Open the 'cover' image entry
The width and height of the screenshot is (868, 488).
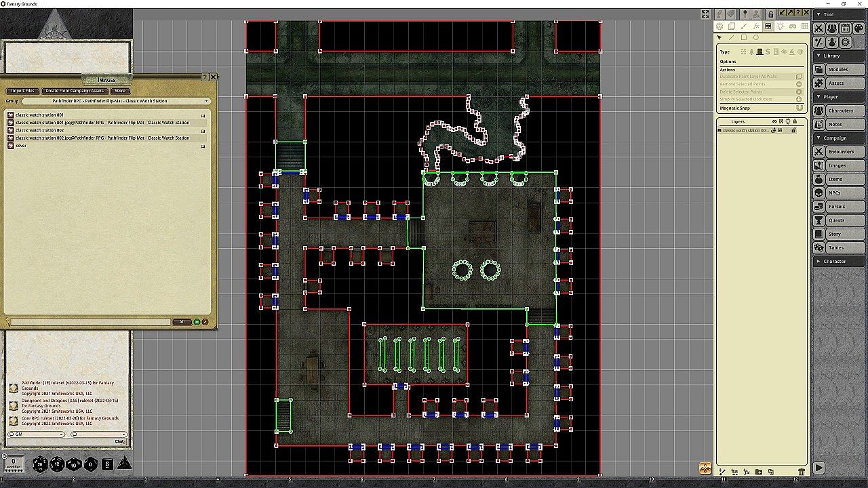coord(21,146)
